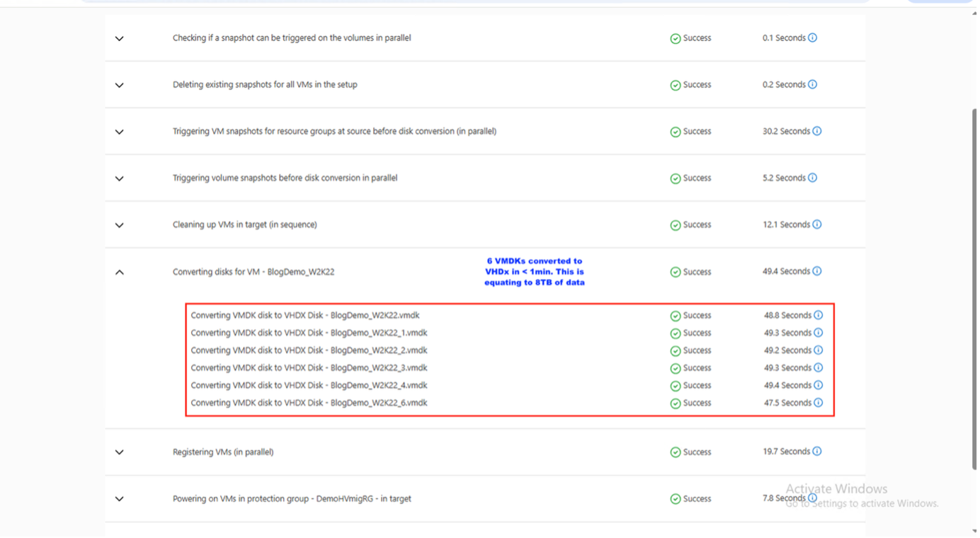Screen dimensions: 980x538
Task: Open info icon beside 49.4 Seconds on Converting disks row
Action: [x=817, y=271]
